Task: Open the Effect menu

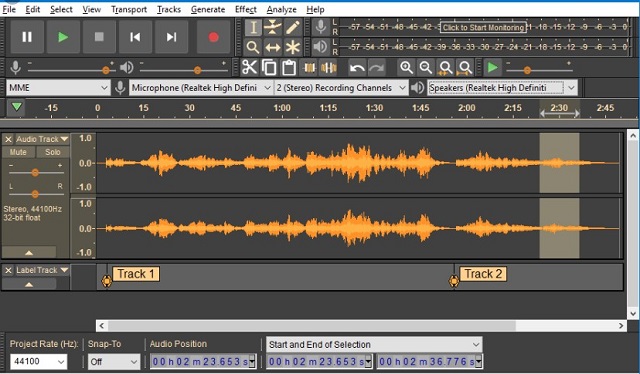Action: 246,9
